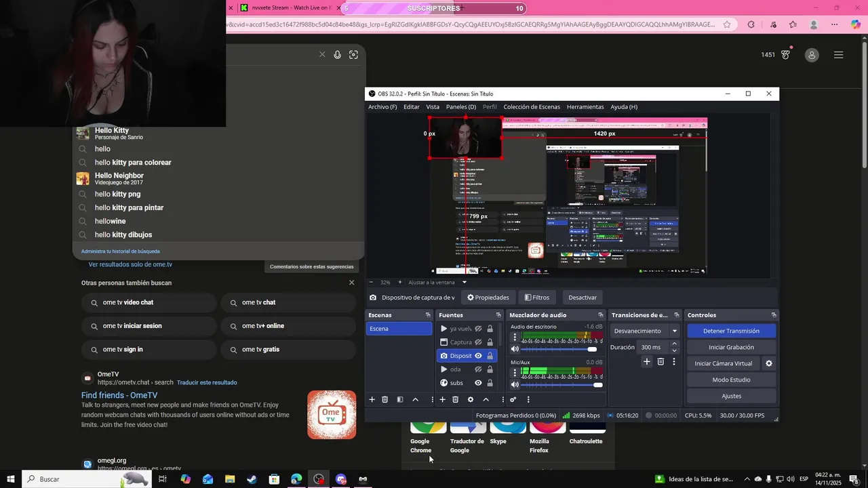Unlock the 'ya vuelvo' source lock
Viewport: 868px width, 488px height.
click(x=490, y=329)
